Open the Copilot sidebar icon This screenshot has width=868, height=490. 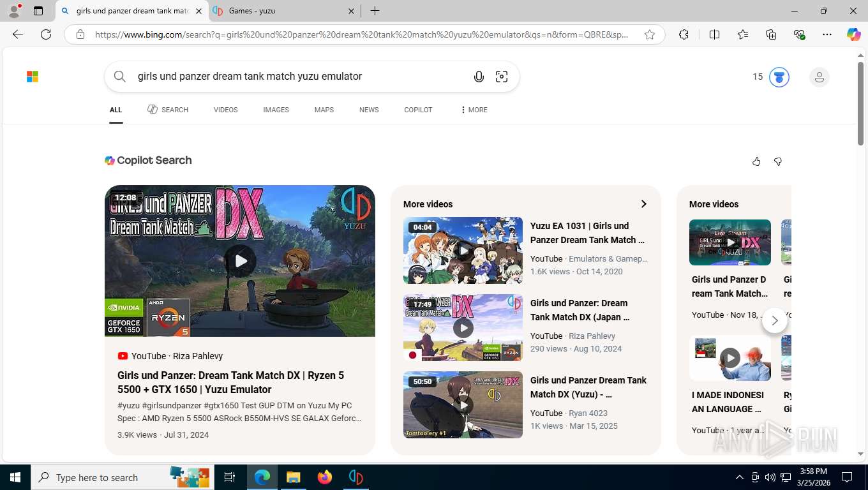[854, 34]
